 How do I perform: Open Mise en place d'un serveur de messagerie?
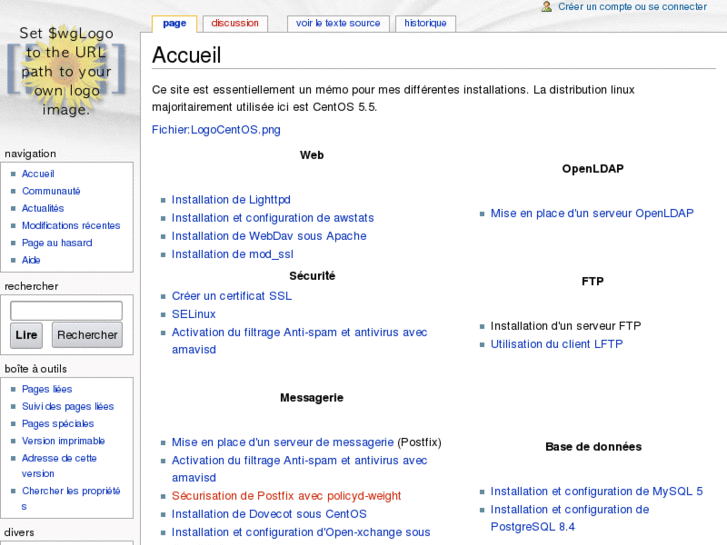pyautogui.click(x=282, y=442)
